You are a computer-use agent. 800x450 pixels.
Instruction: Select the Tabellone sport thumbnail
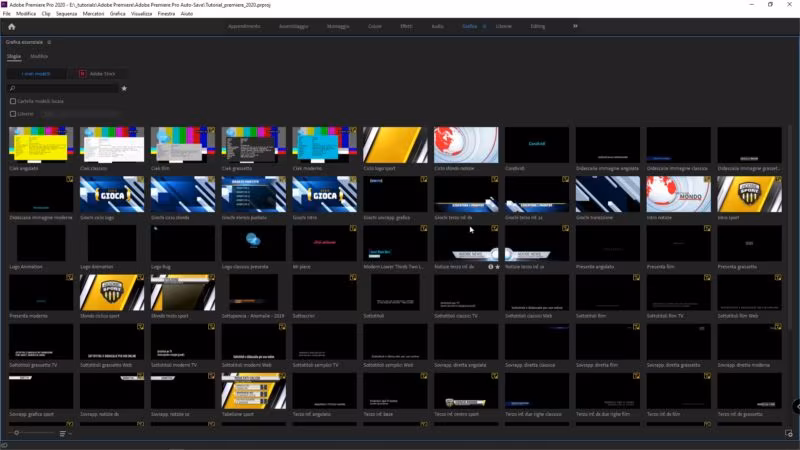coord(254,391)
